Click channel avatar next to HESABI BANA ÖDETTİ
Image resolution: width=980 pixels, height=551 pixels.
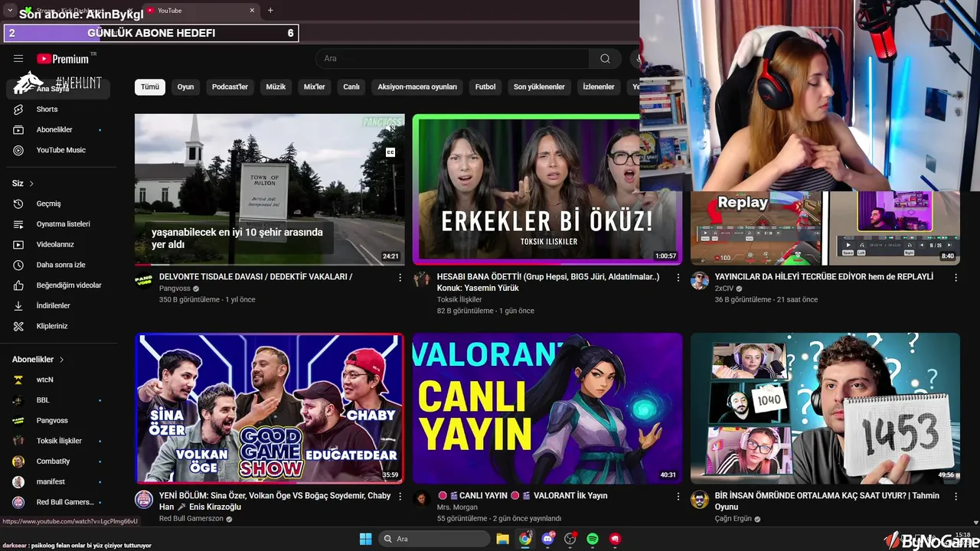pyautogui.click(x=422, y=279)
